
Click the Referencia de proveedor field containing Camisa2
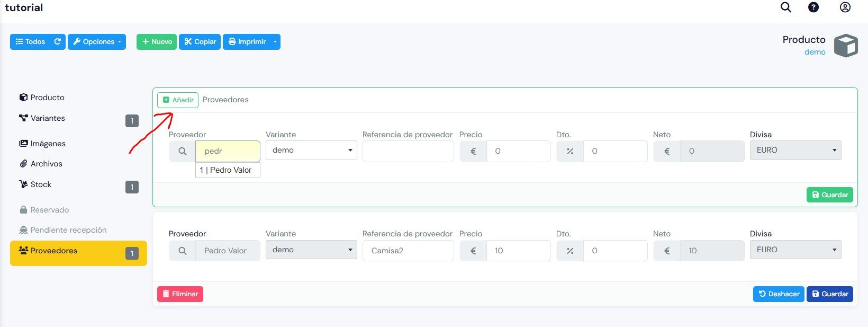408,251
